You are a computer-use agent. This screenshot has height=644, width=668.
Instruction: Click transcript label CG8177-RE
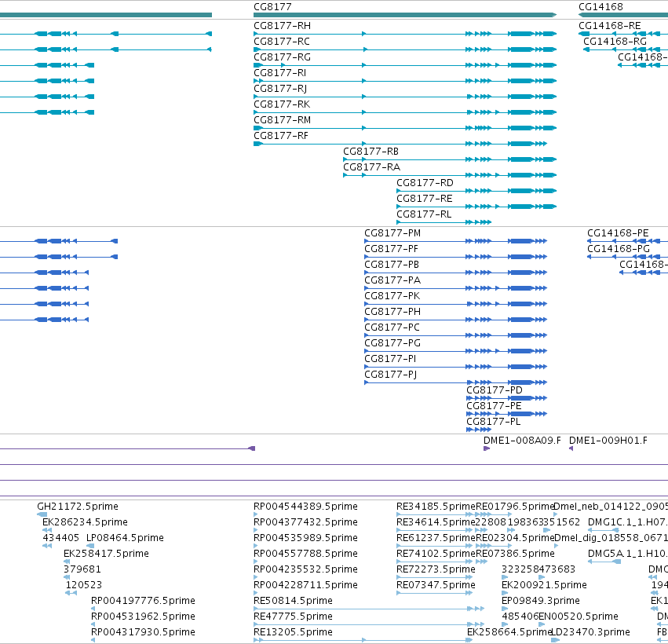tap(425, 199)
